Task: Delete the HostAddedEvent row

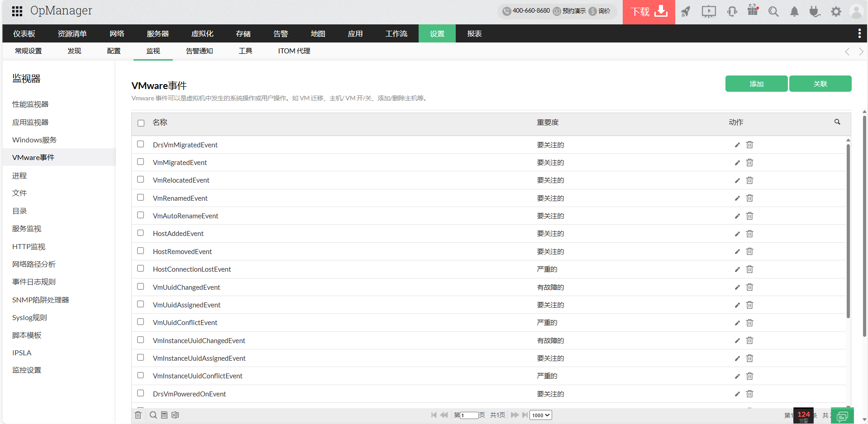Action: (749, 234)
